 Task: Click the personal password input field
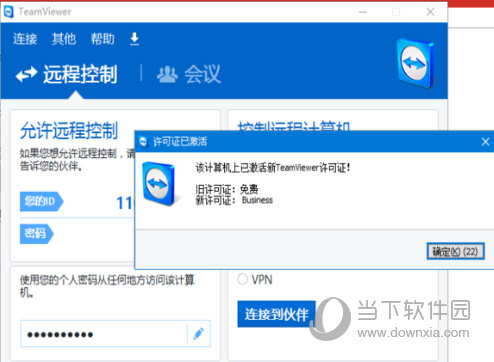pos(104,334)
